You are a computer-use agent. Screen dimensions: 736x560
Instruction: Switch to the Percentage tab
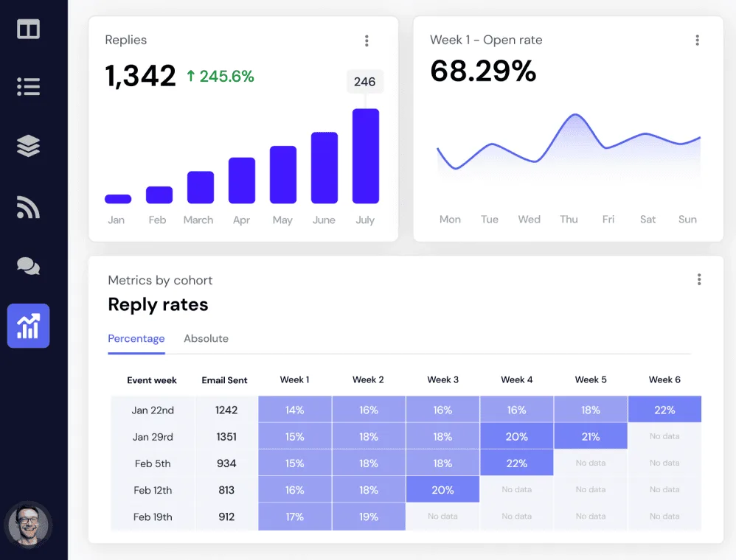point(136,338)
